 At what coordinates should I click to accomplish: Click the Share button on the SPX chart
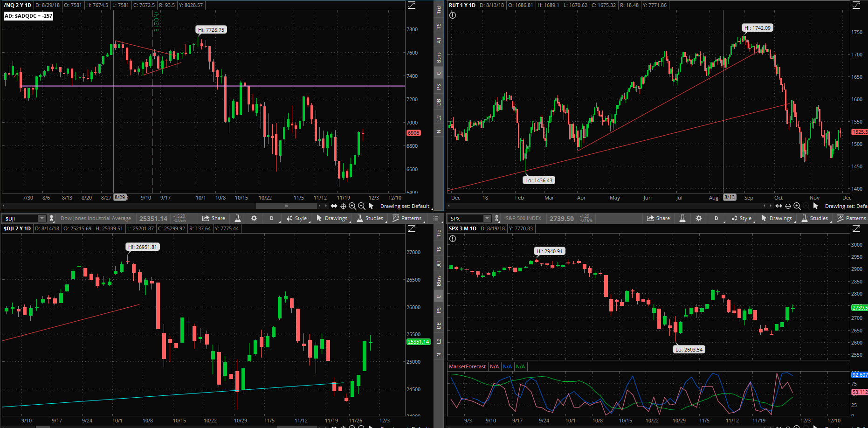658,218
